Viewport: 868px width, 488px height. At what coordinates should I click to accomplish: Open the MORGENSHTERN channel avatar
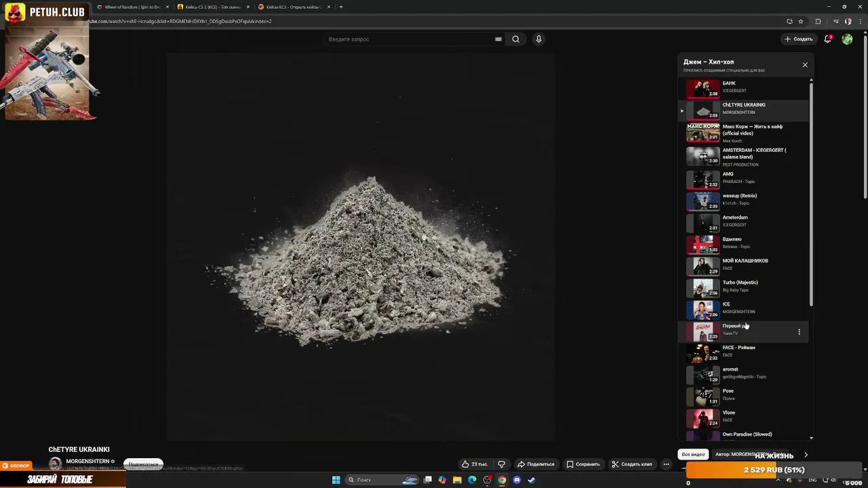pyautogui.click(x=55, y=464)
